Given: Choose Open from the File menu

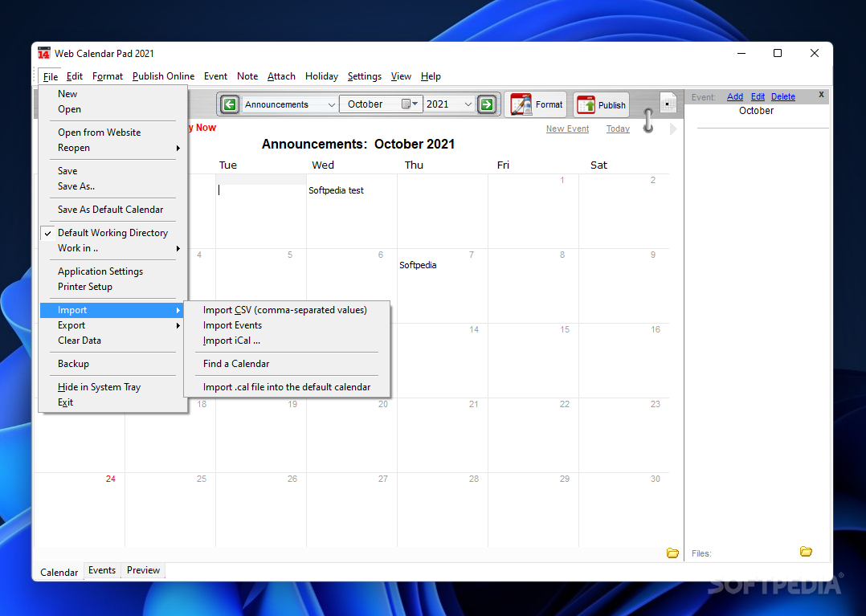Looking at the screenshot, I should pyautogui.click(x=113, y=109).
